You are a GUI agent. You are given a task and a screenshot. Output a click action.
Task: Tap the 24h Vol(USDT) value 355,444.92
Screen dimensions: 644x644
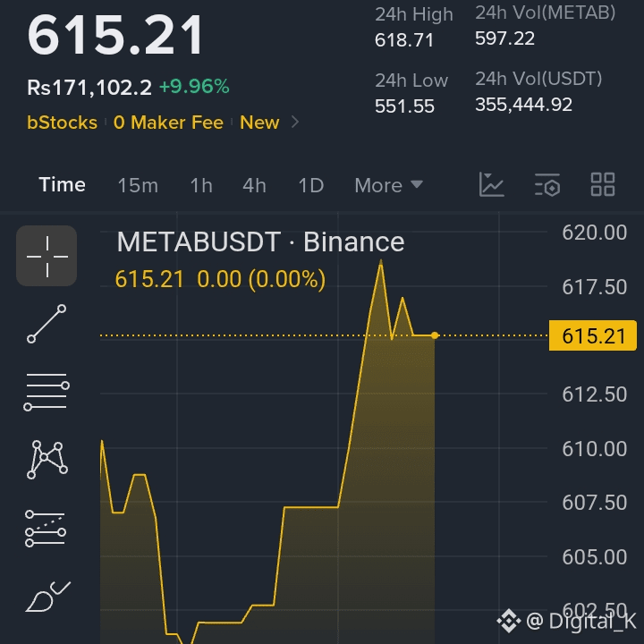(523, 105)
